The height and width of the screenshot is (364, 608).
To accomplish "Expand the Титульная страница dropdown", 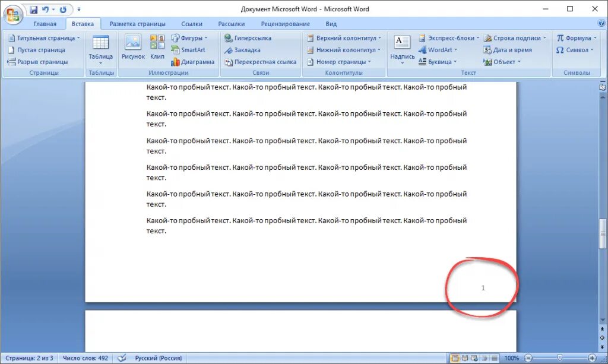I will pyautogui.click(x=44, y=38).
